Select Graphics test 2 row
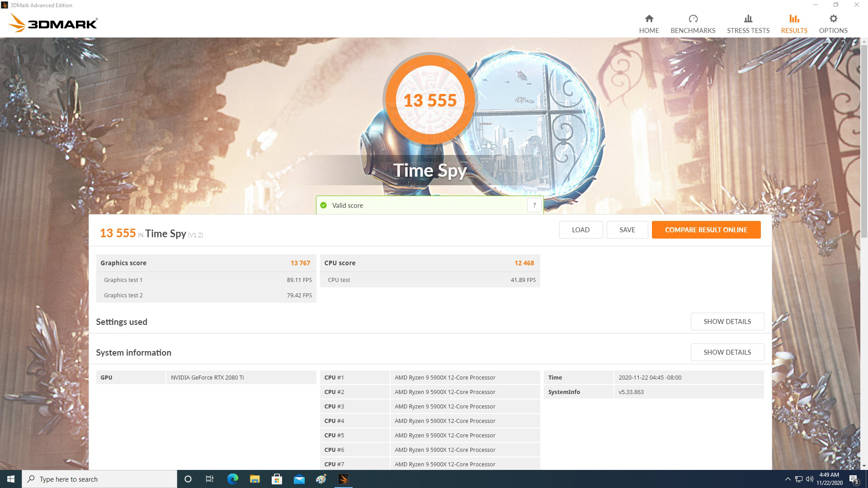 [206, 295]
